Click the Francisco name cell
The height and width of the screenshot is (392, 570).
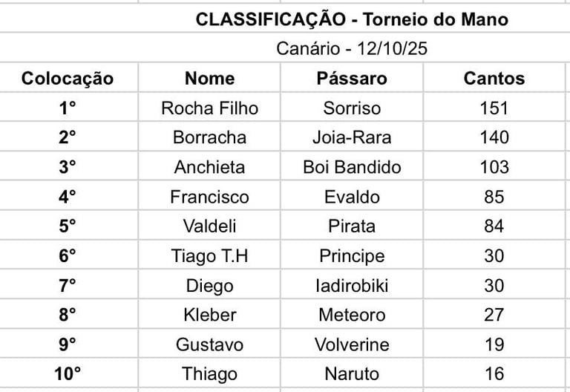(209, 196)
